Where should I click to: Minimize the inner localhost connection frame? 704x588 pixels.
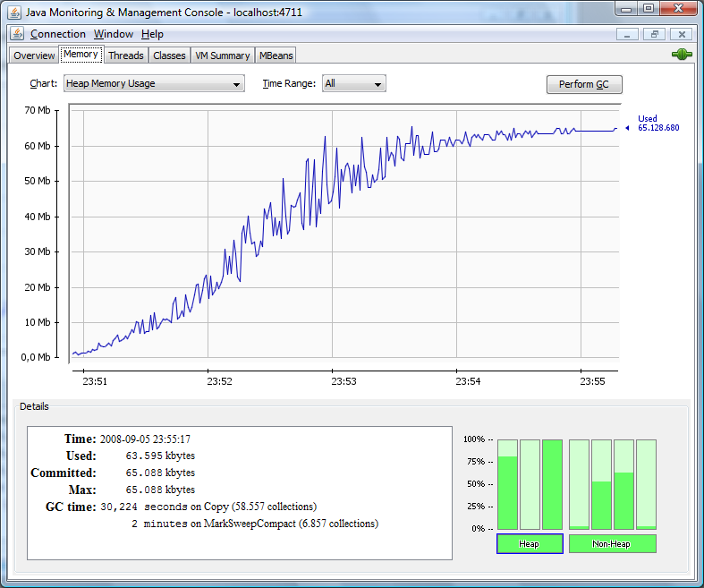click(627, 34)
